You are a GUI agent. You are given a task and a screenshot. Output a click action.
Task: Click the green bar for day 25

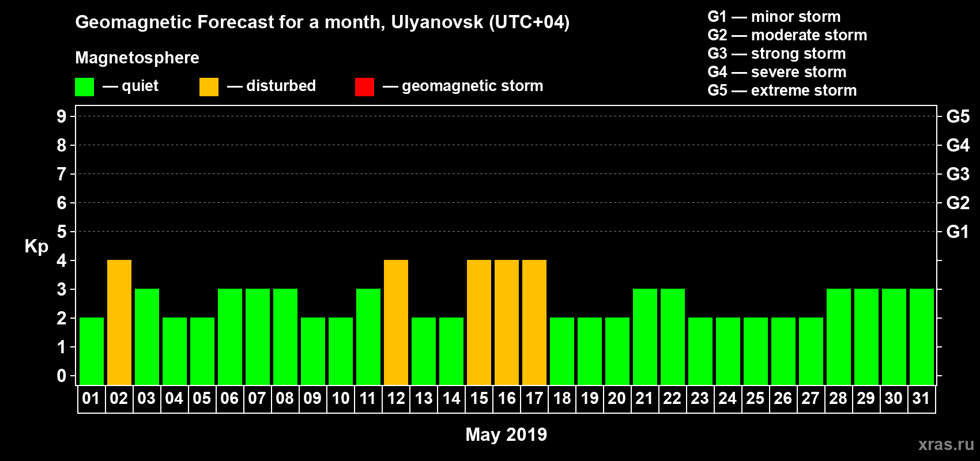[756, 352]
